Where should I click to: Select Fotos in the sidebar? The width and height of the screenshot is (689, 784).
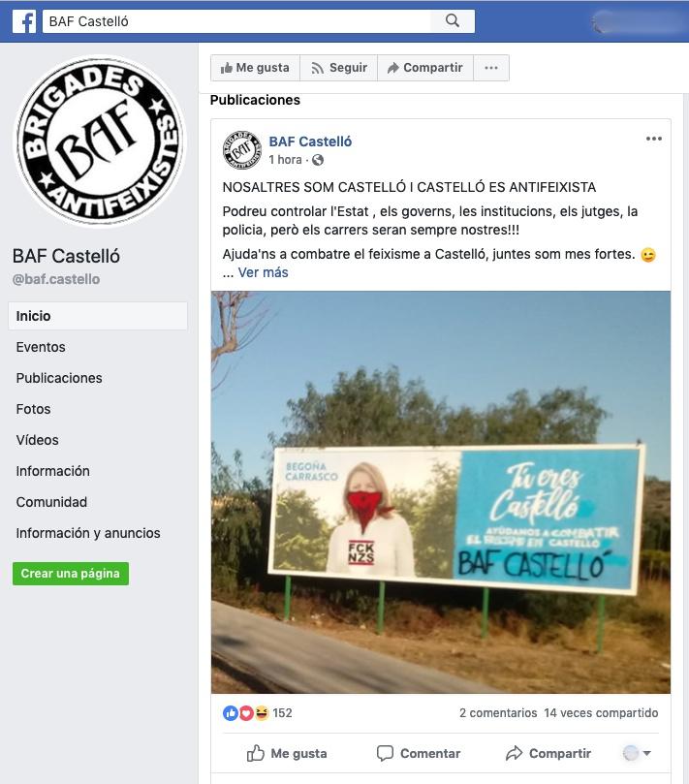(33, 409)
